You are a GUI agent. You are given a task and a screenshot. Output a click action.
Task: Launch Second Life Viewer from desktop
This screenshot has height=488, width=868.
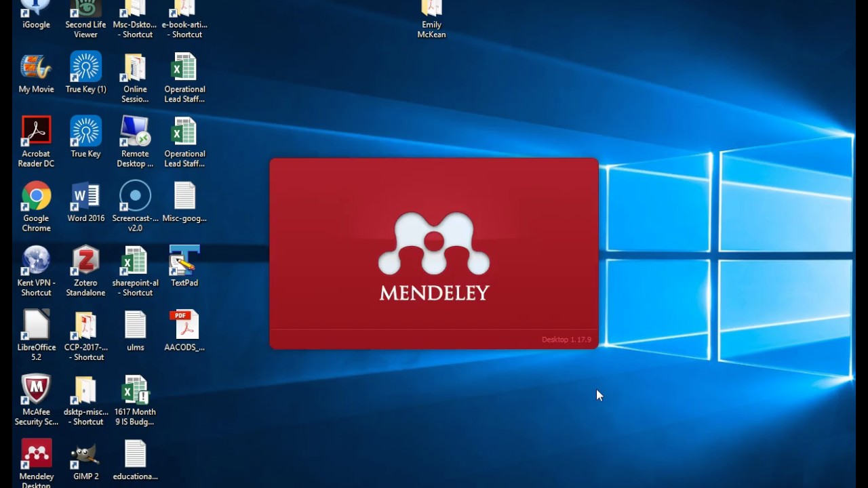pyautogui.click(x=85, y=20)
